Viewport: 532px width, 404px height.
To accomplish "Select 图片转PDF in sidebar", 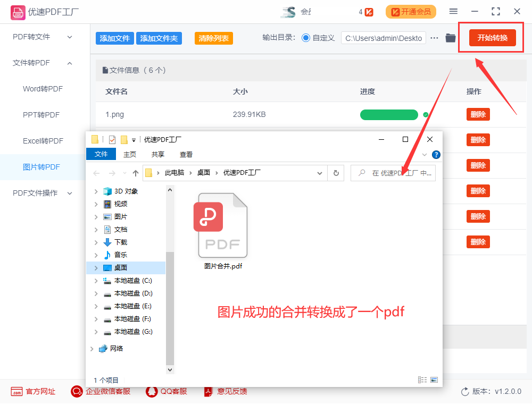I will [41, 167].
